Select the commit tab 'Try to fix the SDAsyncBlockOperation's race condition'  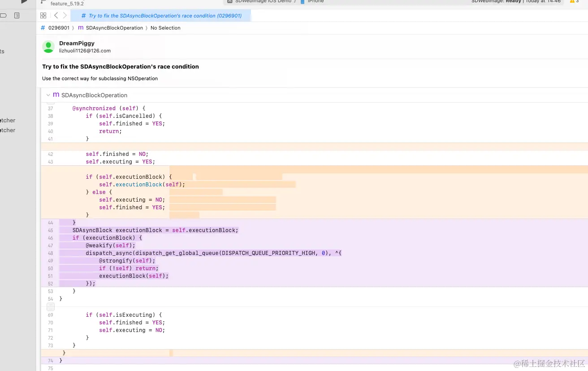point(161,16)
